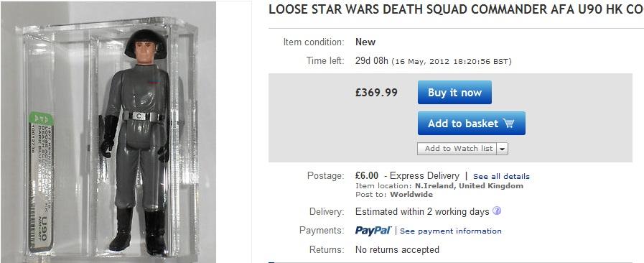Open the See all details postage link
The height and width of the screenshot is (263, 644).
click(x=501, y=177)
